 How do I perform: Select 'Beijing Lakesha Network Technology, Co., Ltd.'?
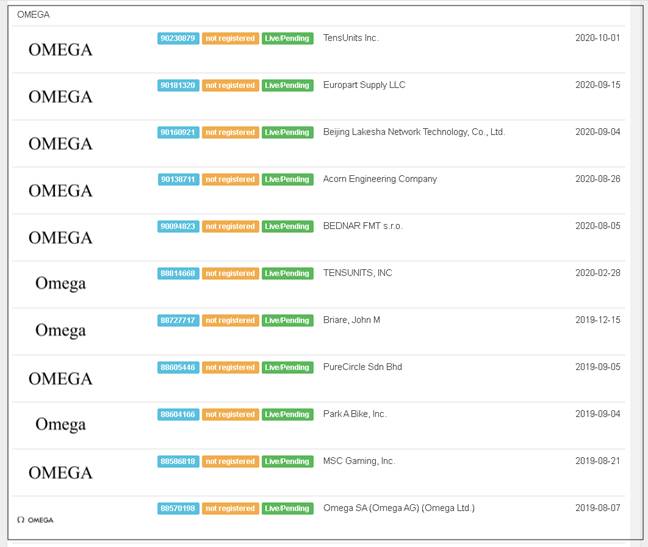tap(414, 132)
